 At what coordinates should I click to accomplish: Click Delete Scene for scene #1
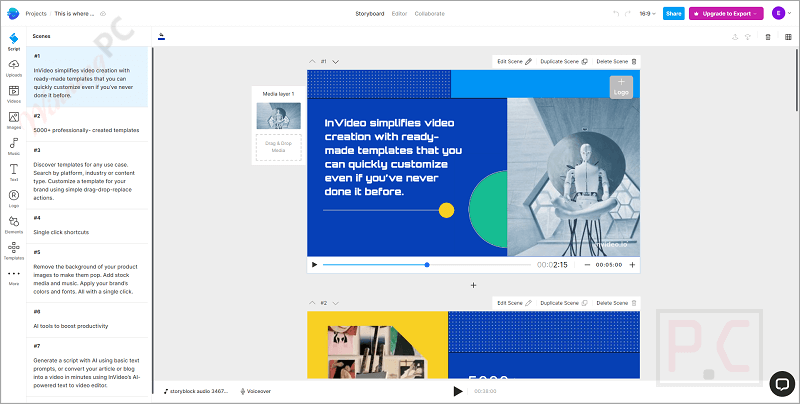(x=616, y=62)
